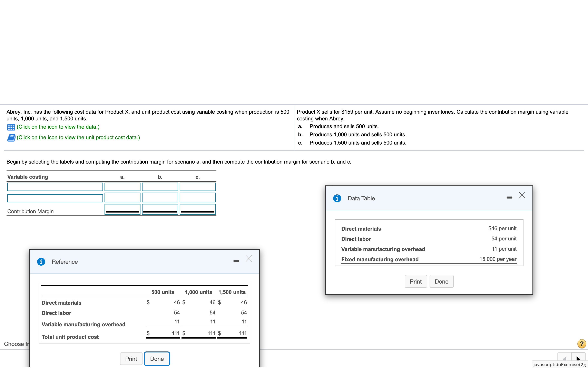Click the Data Table info icon

pyautogui.click(x=337, y=198)
